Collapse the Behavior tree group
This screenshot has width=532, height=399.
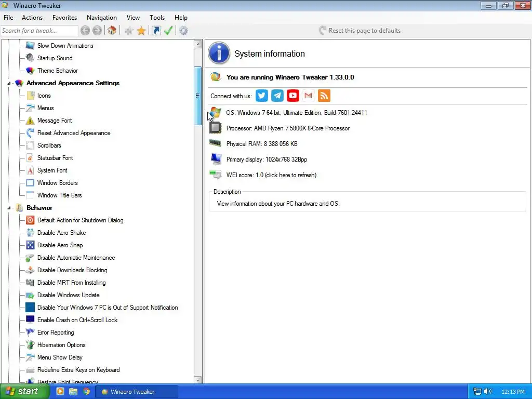coord(9,208)
